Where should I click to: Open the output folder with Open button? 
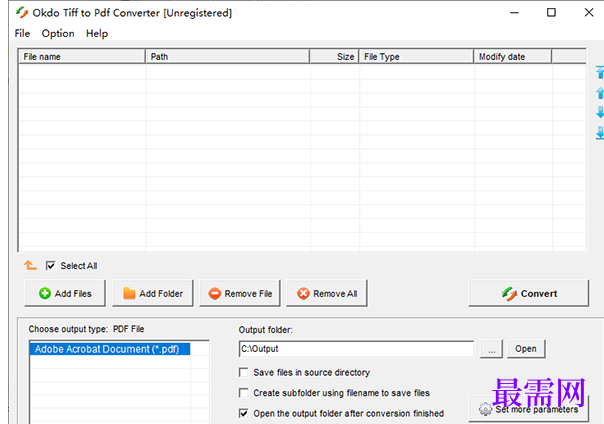point(526,349)
